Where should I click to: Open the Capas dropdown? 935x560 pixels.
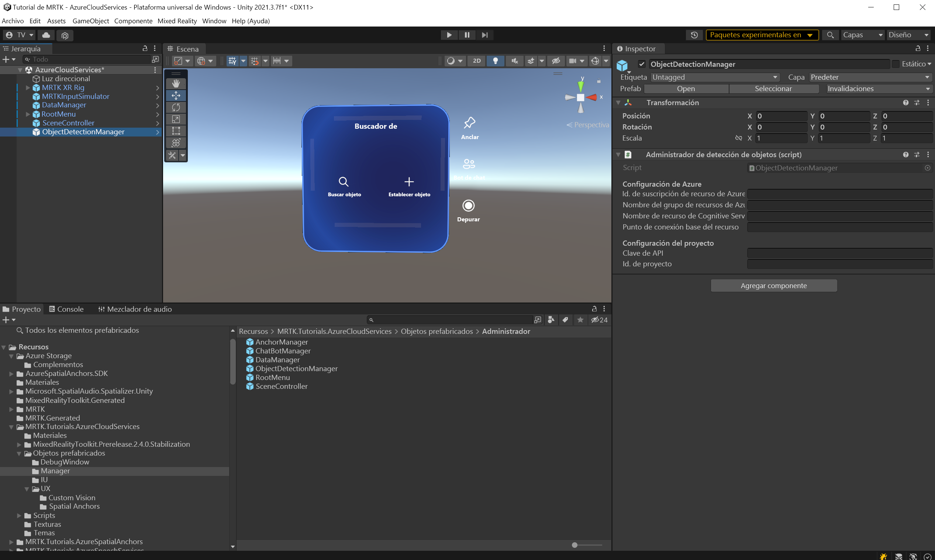pos(863,35)
